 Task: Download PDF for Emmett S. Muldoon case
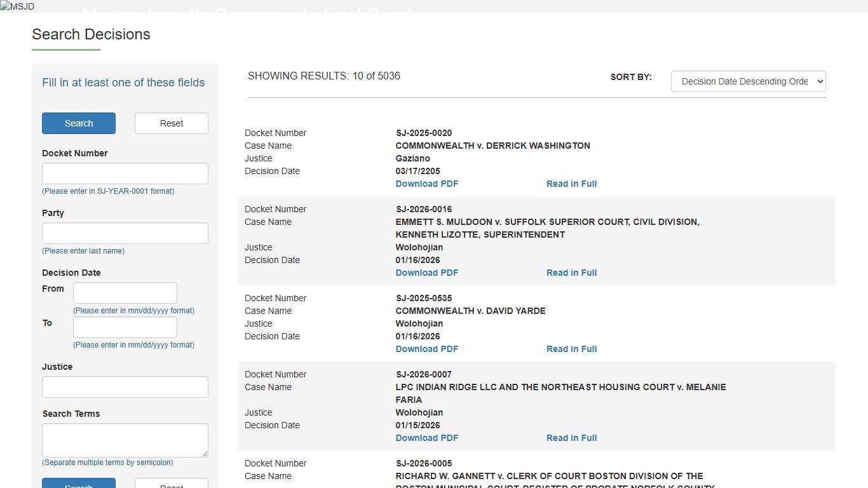click(426, 273)
